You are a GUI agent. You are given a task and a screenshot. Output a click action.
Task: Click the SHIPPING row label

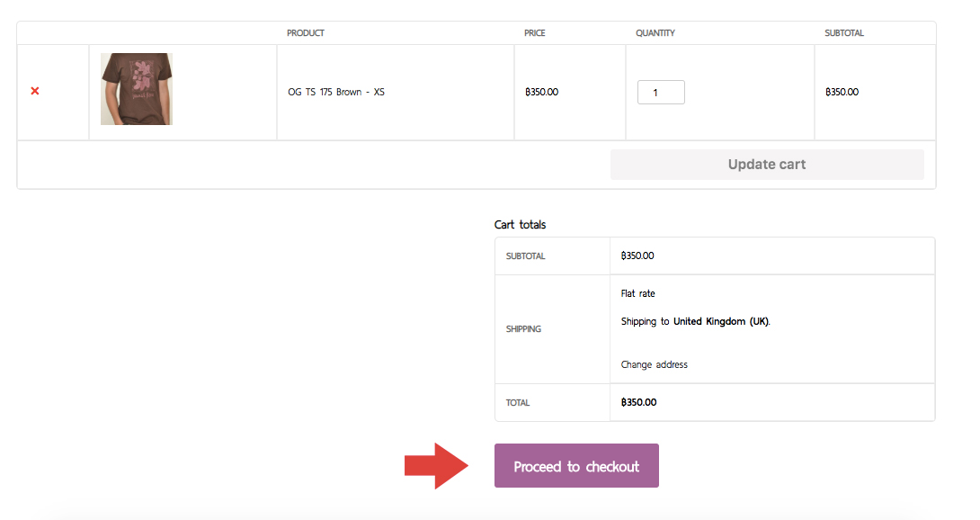[x=524, y=329]
